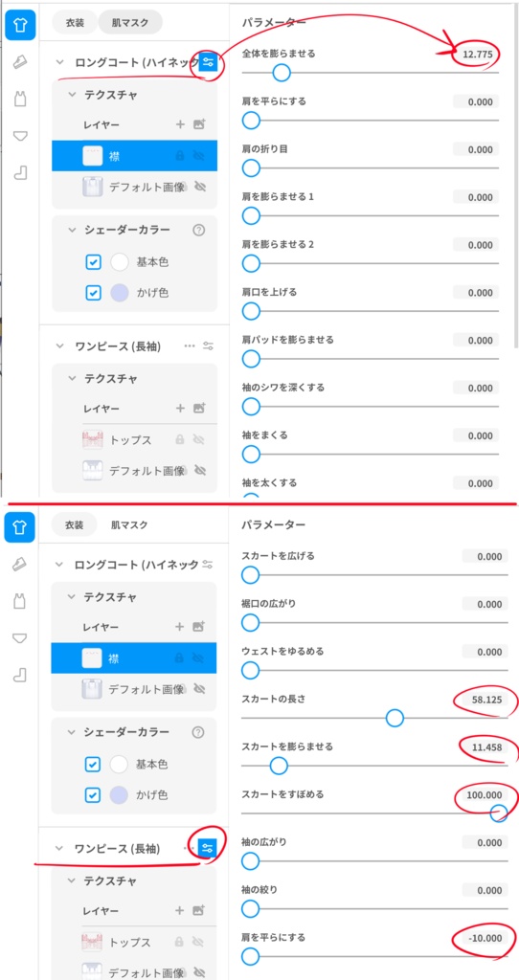Viewport: 519px width, 980px height.
Task: Click the gray parameter sliders icon beside ワンピース (長袖)
Action: click(x=208, y=345)
